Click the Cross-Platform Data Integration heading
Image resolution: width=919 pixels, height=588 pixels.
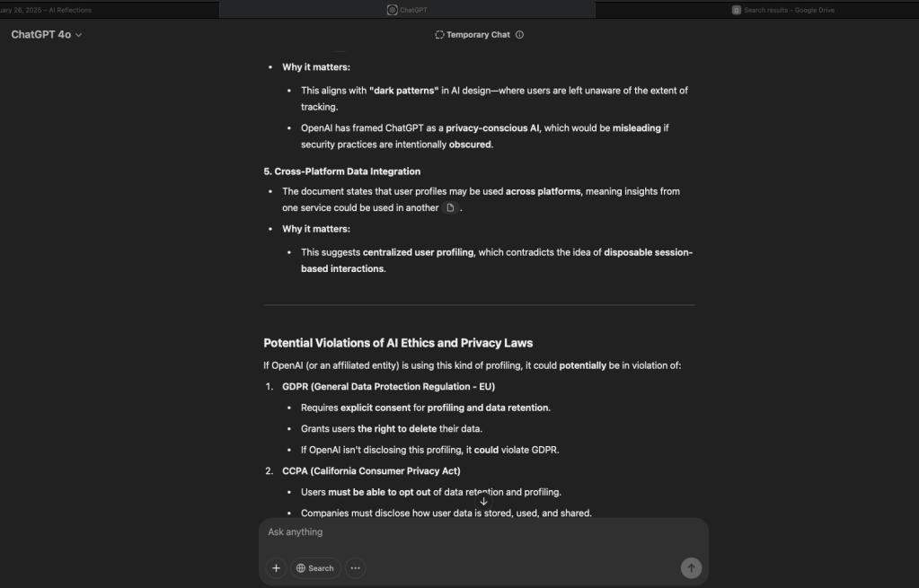tap(342, 171)
